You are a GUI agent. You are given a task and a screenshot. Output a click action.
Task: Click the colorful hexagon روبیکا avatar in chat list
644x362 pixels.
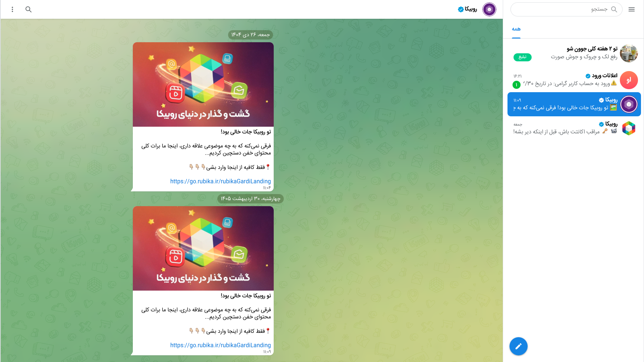click(x=629, y=128)
